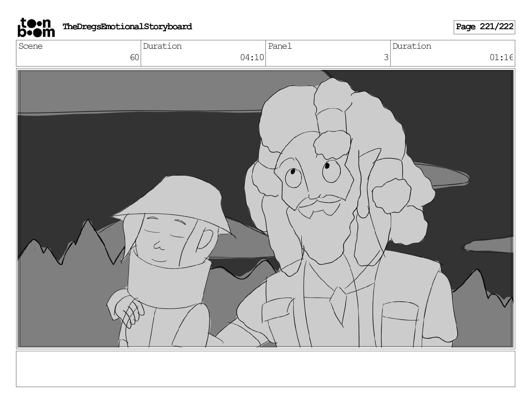
Task: Click the Duration label next to Scene
Action: click(162, 46)
